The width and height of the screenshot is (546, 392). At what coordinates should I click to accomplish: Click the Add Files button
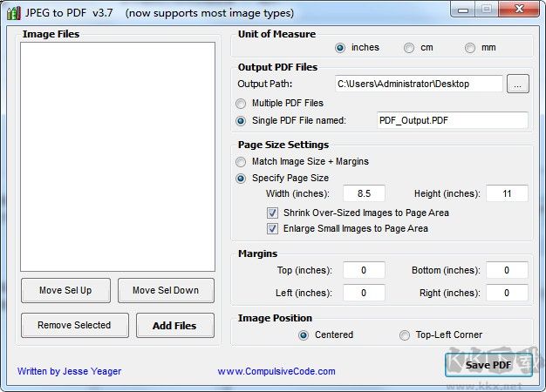pos(175,325)
